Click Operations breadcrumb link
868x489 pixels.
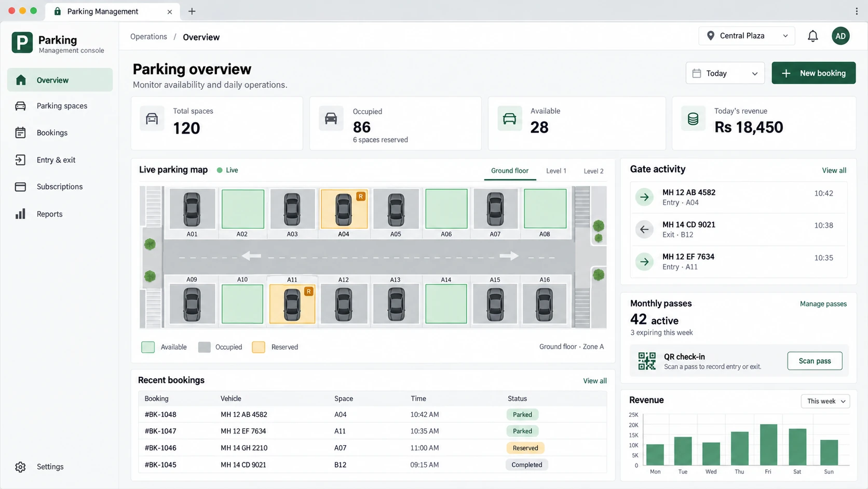pyautogui.click(x=148, y=37)
